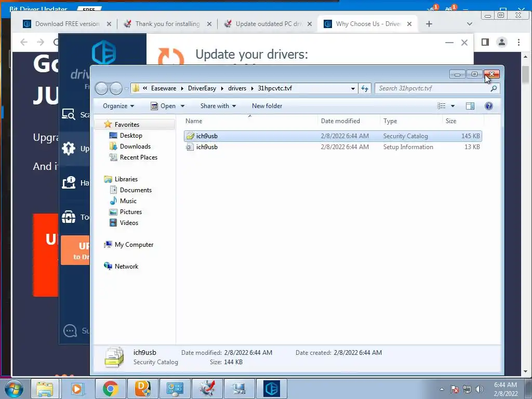
Task: Open the Explorer help icon
Action: [488, 106]
